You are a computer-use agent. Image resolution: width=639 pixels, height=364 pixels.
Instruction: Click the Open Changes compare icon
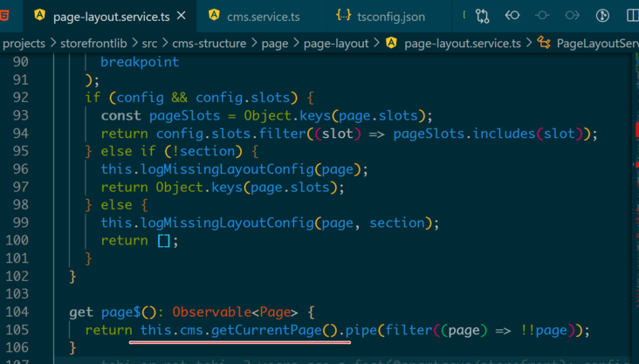tap(482, 16)
